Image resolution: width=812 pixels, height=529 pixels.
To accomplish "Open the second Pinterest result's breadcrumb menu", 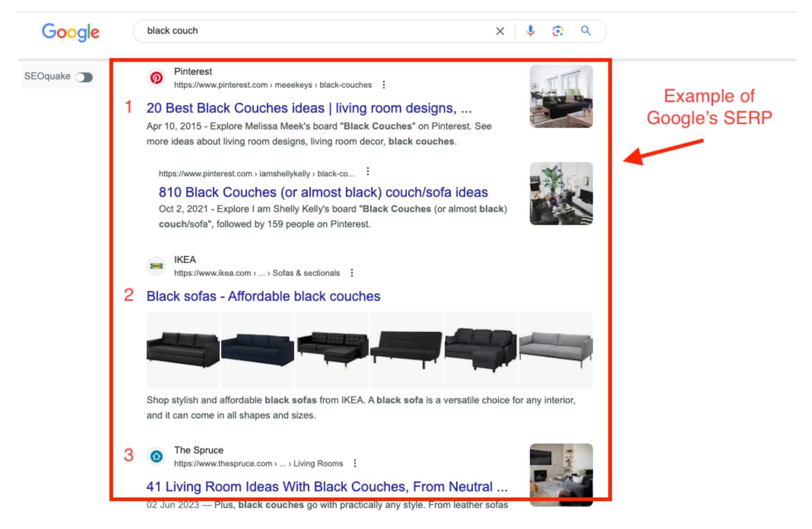I will (x=368, y=172).
